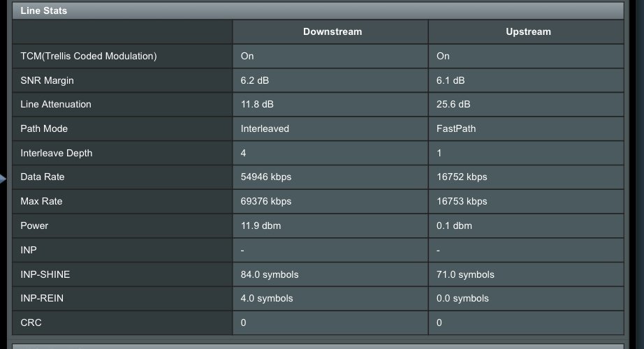Click upstream INP-SHINE value 71.0 symbols
This screenshot has width=644, height=349.
tap(465, 274)
